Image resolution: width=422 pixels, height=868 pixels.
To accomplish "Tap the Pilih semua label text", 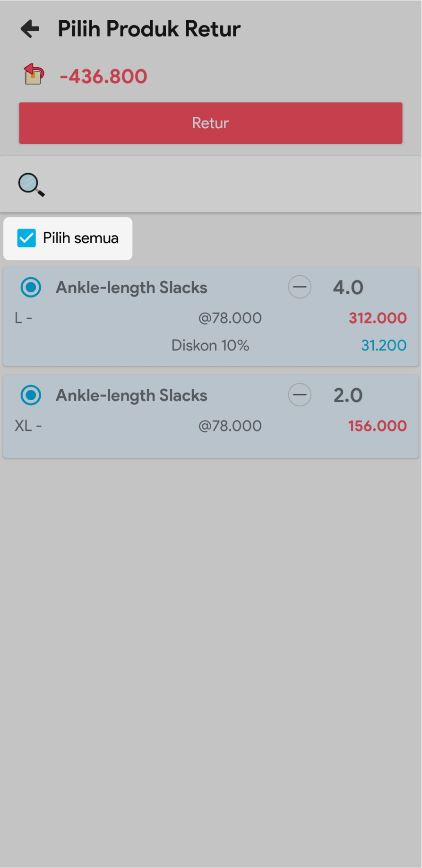I will pos(81,238).
